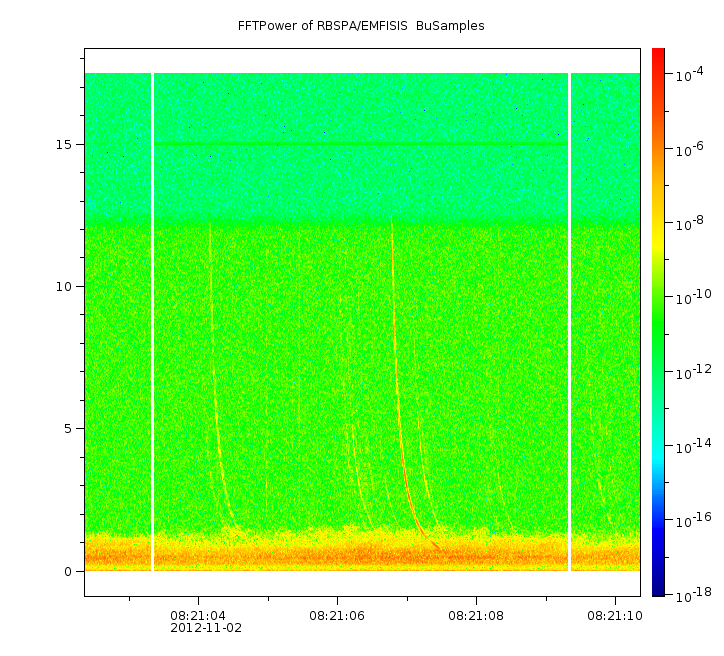Click the time label 08:21:08
The height and width of the screenshot is (656, 724).
point(476,615)
